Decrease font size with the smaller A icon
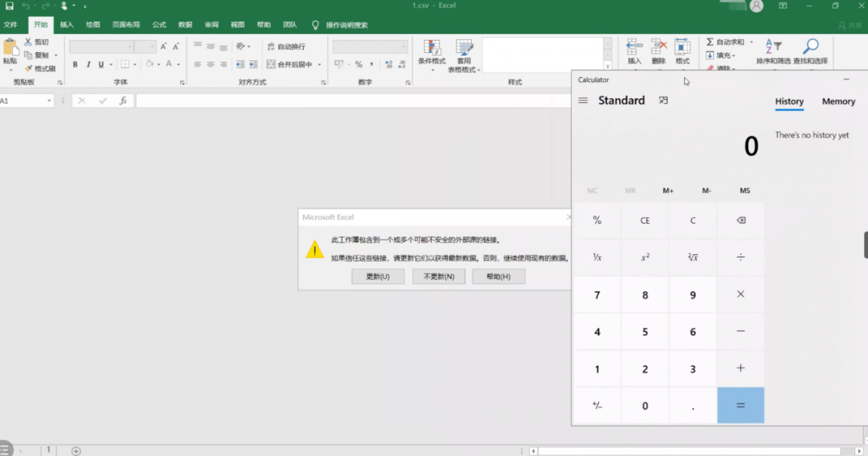This screenshot has width=868, height=456. pyautogui.click(x=175, y=47)
